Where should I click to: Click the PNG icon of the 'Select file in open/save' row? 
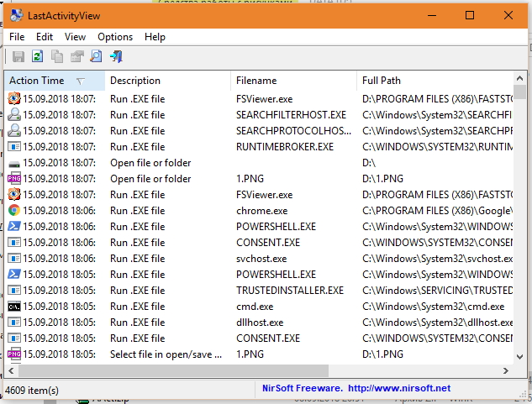point(14,354)
